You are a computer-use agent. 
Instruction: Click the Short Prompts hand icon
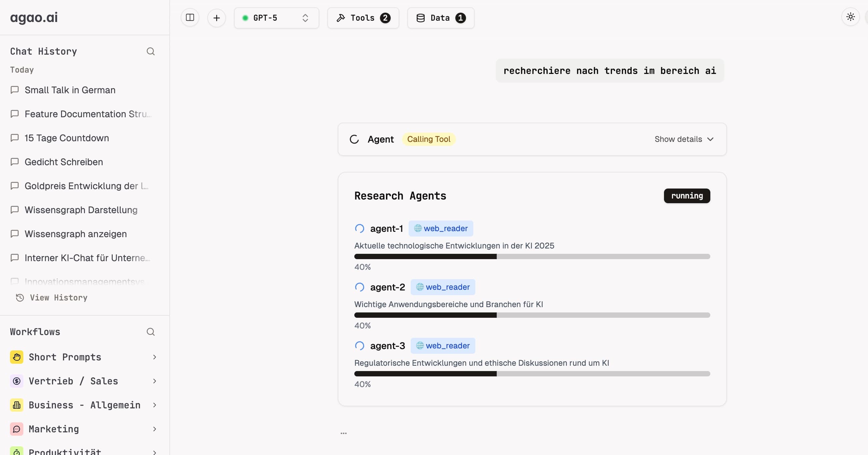17,357
